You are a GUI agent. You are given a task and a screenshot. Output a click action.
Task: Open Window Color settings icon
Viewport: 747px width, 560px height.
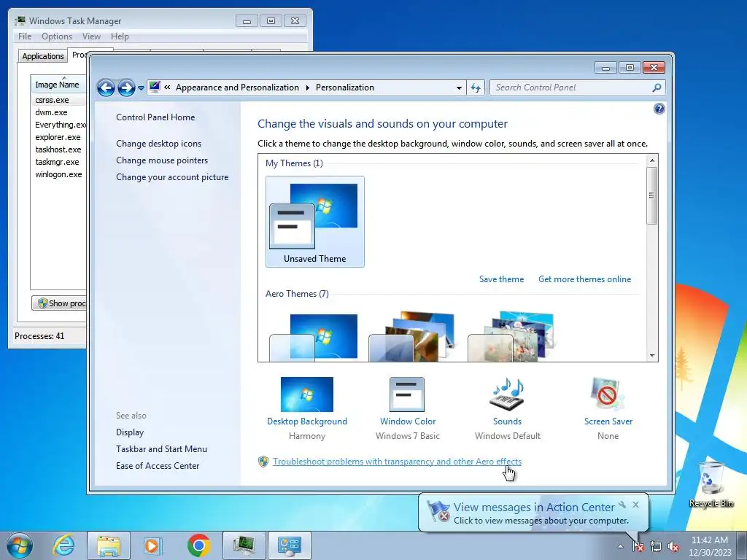point(407,394)
